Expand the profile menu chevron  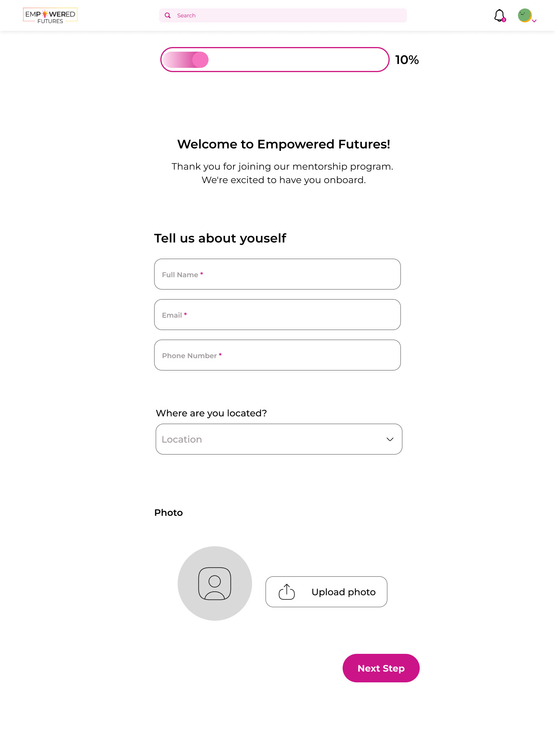(x=534, y=21)
